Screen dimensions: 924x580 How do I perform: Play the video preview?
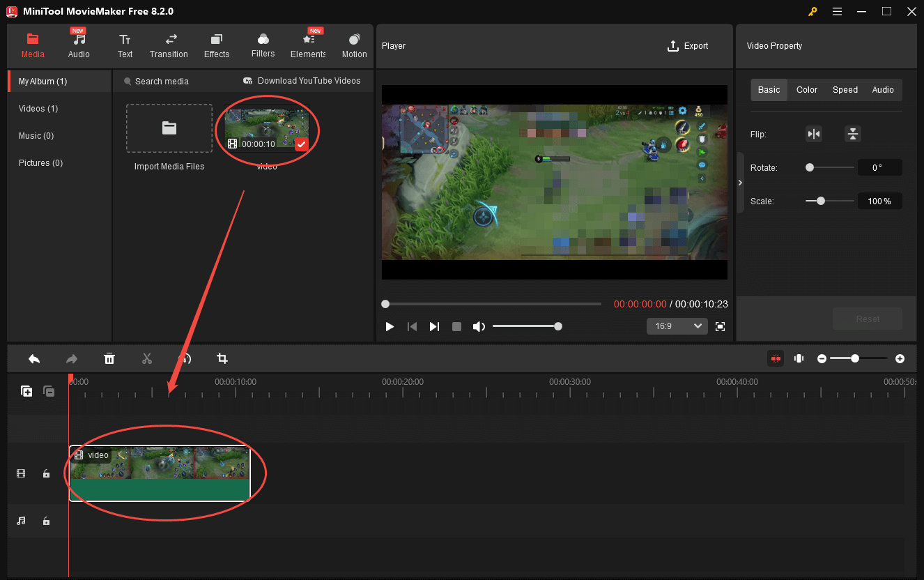point(390,326)
